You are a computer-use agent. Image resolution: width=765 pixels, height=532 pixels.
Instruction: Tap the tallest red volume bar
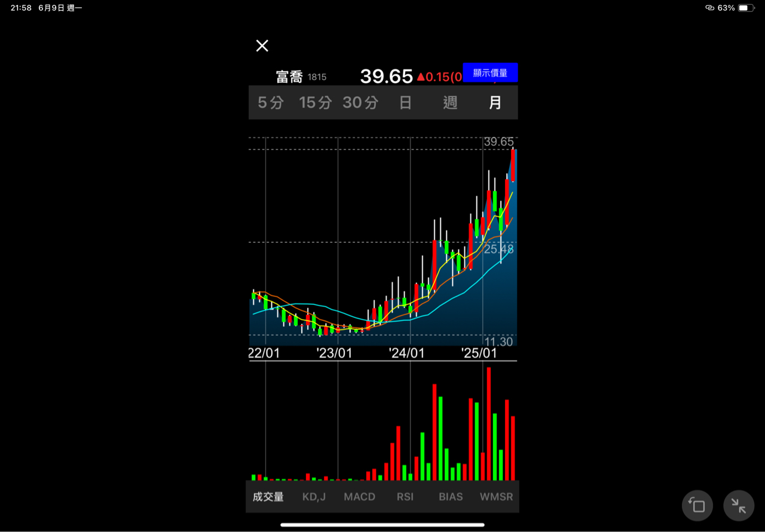tap(489, 423)
